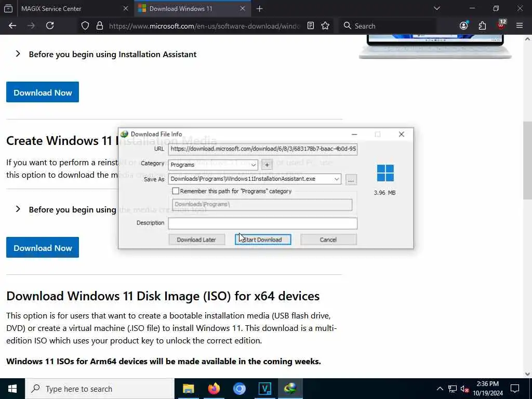Reload the page with the refresh icon
Screen dimensions: 532x399
[50, 26]
